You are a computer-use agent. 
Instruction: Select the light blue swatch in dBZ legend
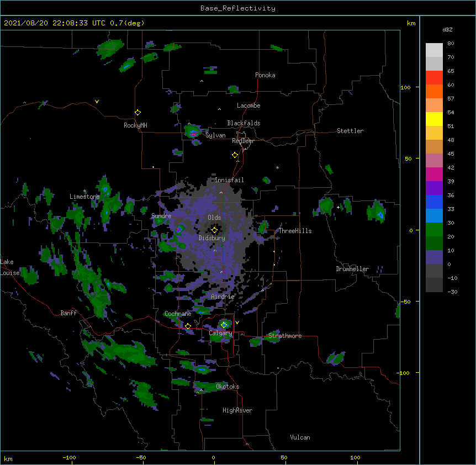(434, 215)
